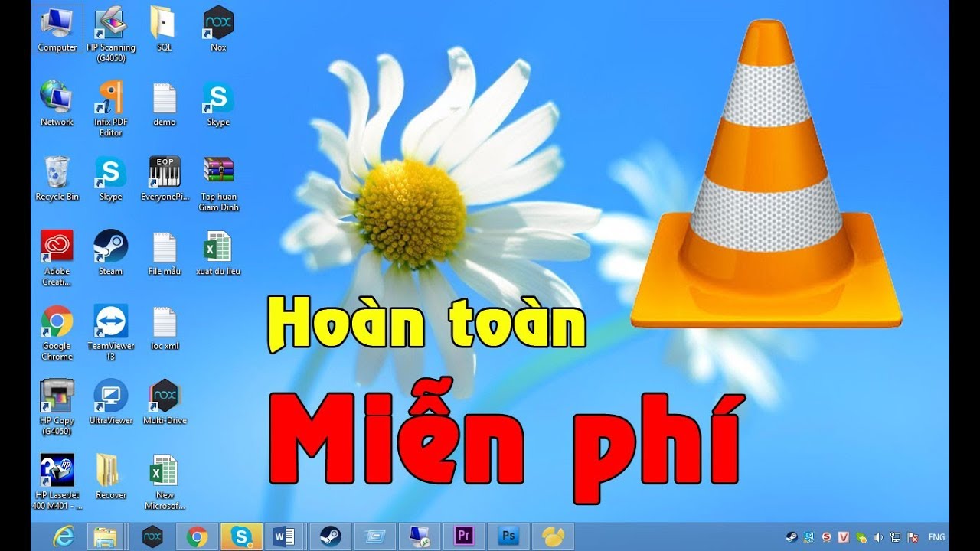Select HP Scanning (G4050) desktop shortcut

(x=111, y=35)
